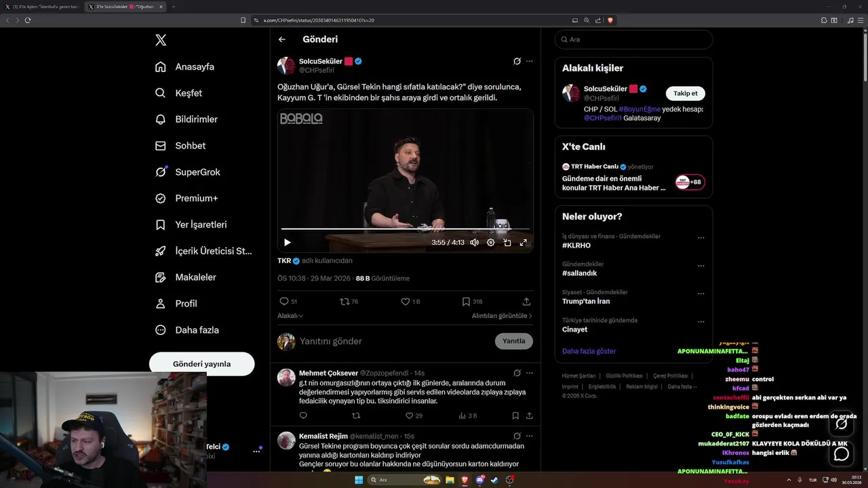Open Windows Start menu

click(359, 480)
